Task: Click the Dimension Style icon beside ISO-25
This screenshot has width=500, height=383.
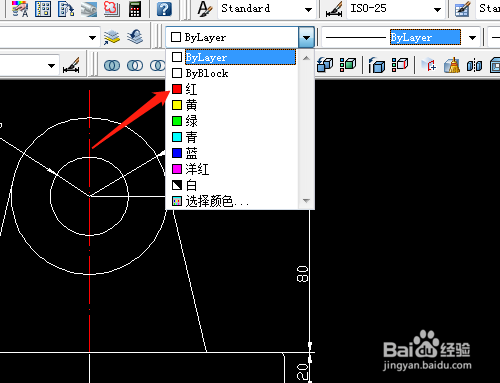Action: [334, 9]
